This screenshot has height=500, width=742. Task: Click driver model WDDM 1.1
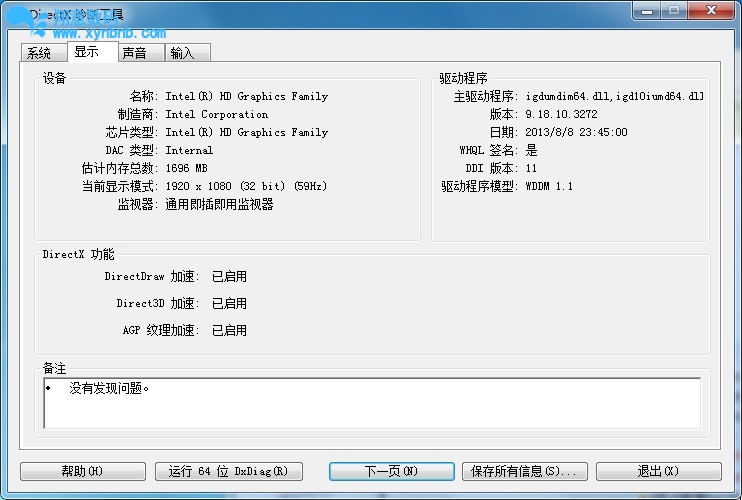point(549,186)
